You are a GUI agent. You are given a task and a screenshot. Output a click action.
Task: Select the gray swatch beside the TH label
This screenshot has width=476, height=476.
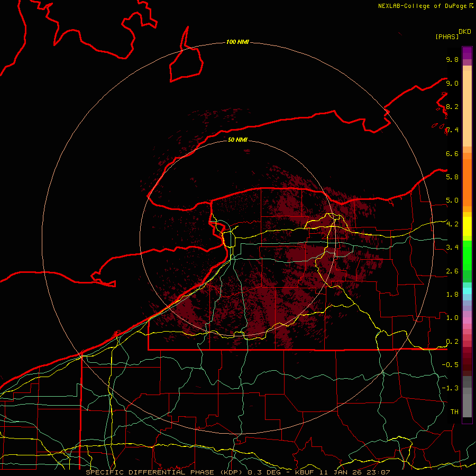tap(467, 411)
